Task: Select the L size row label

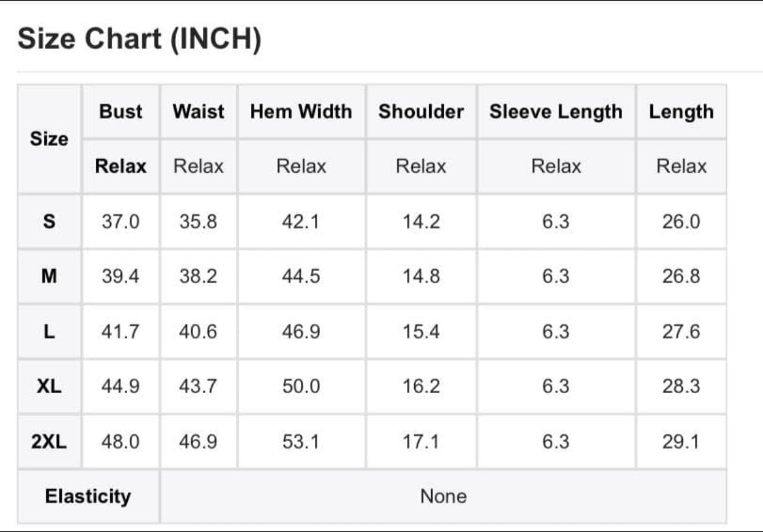Action: (x=49, y=332)
